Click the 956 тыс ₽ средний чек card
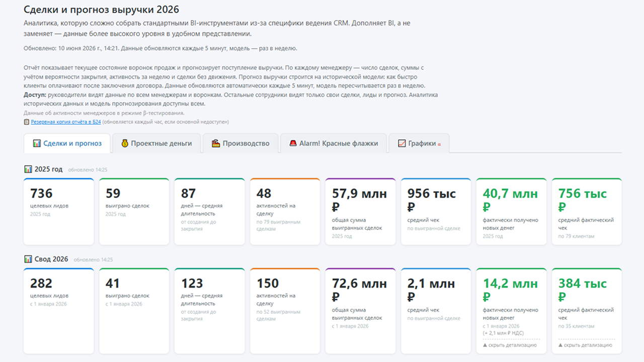The image size is (644, 362). [436, 211]
